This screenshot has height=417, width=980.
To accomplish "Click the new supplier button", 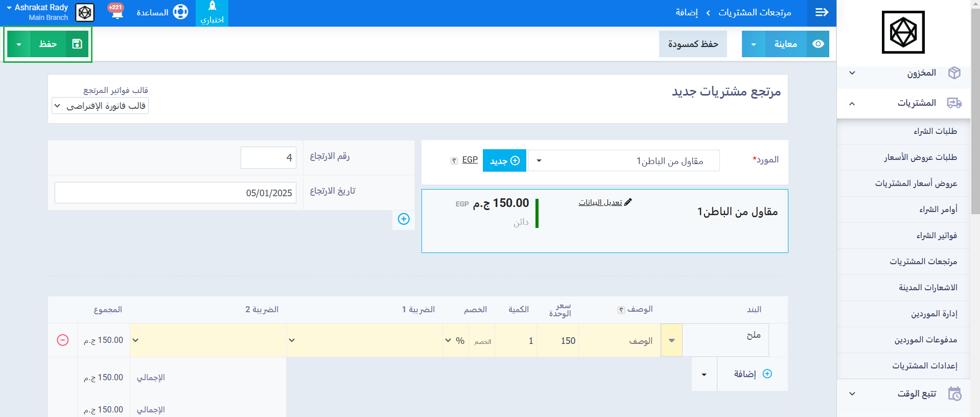I will (x=504, y=161).
